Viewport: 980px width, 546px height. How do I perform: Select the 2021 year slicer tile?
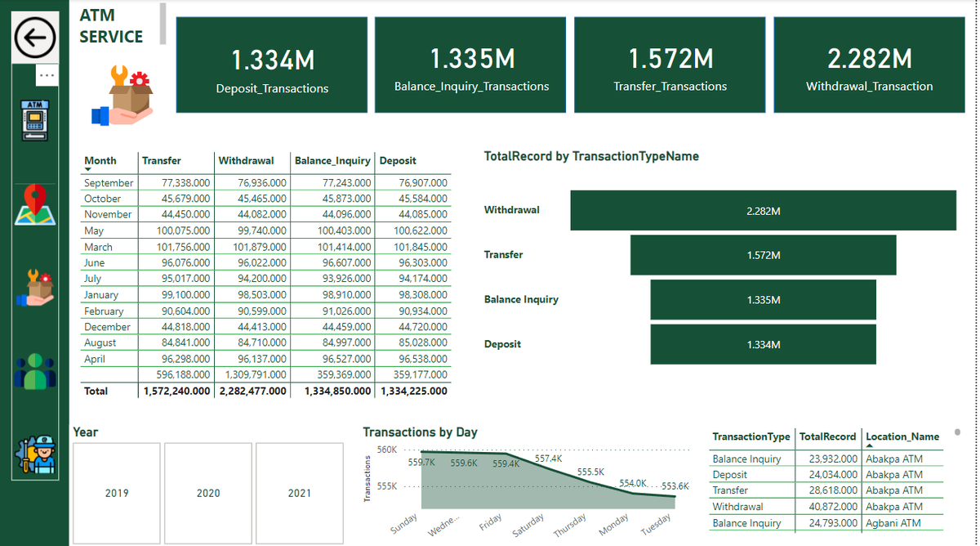[x=300, y=493]
